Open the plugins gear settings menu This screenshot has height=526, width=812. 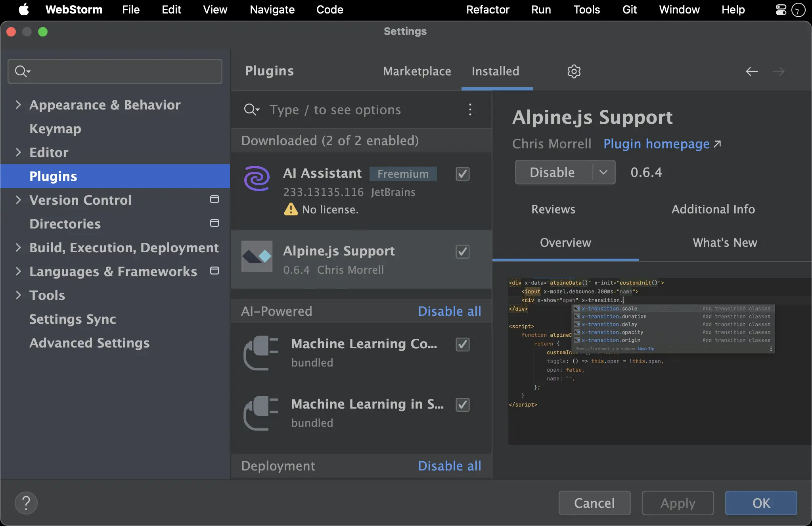[x=574, y=71]
